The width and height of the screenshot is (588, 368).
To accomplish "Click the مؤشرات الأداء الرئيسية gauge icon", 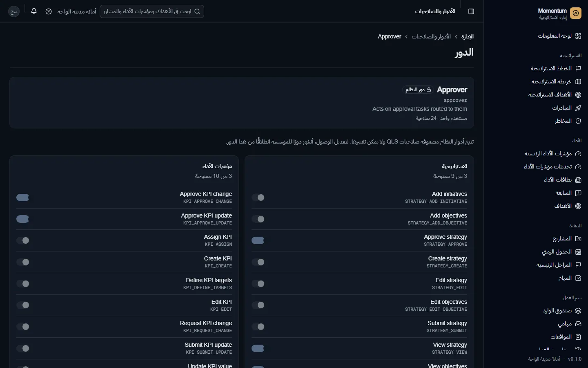I will [x=578, y=154].
